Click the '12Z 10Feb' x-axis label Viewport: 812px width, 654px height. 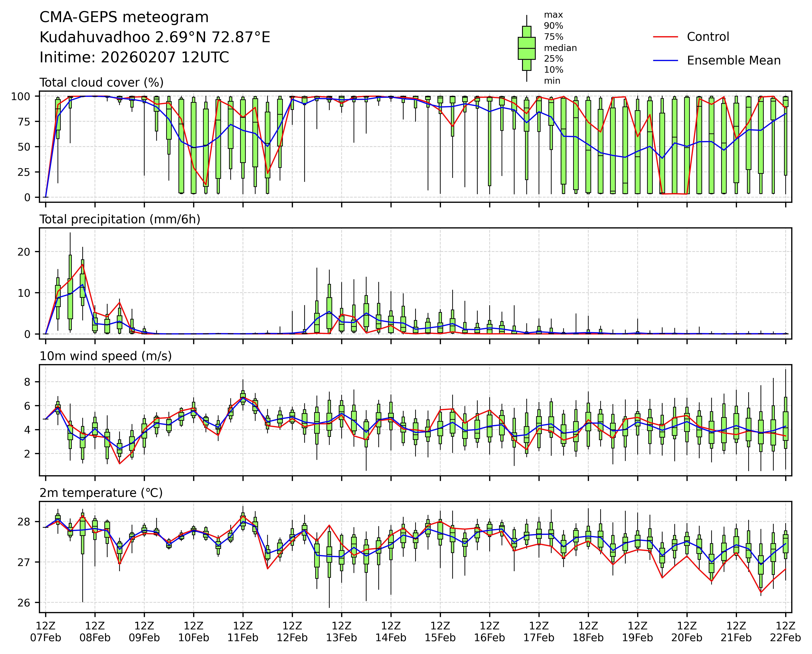194,632
